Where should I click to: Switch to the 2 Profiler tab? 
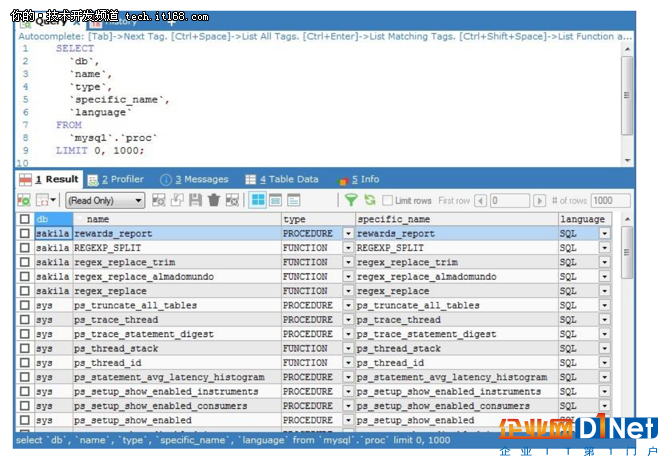tap(116, 180)
